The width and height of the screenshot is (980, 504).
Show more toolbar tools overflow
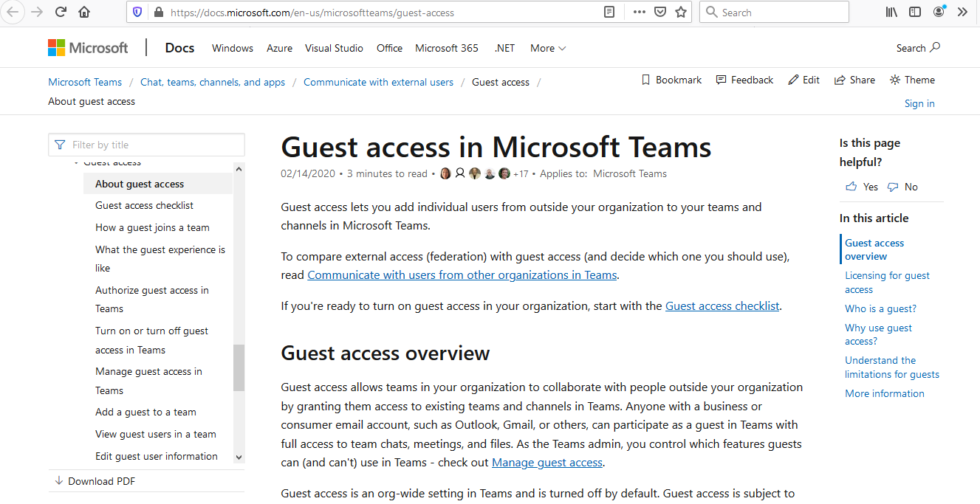[x=962, y=12]
